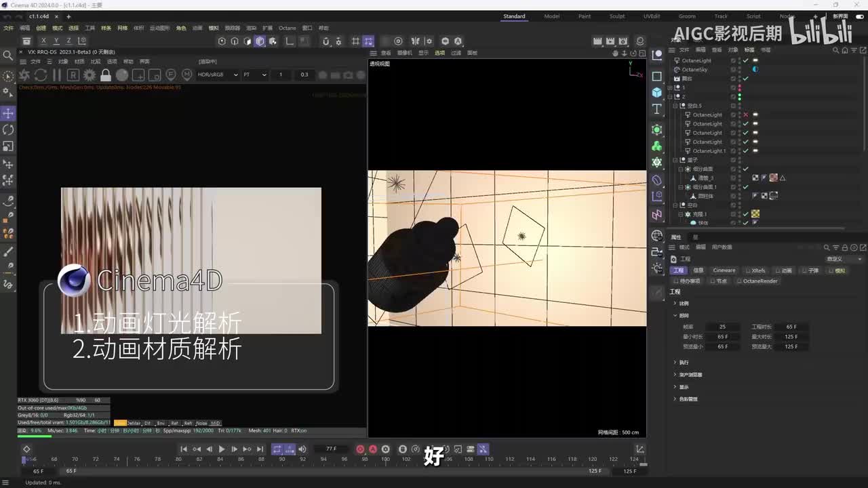Click the Text spline T icon
Viewport: 868px width, 488px height.
(656, 109)
